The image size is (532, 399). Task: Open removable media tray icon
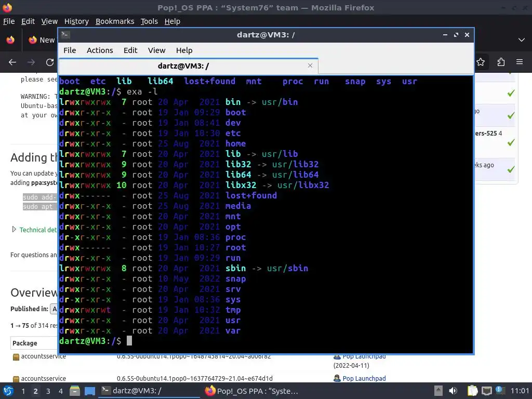[x=438, y=391]
